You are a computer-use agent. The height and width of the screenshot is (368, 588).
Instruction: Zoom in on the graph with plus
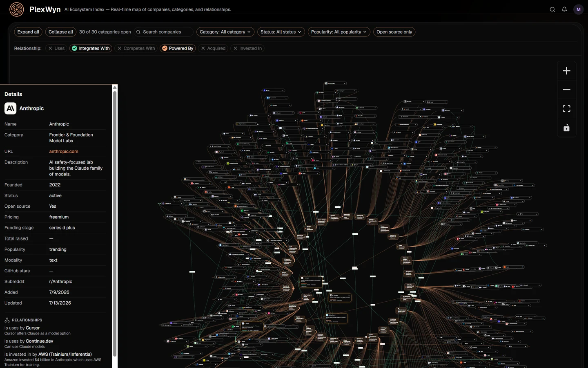click(566, 71)
